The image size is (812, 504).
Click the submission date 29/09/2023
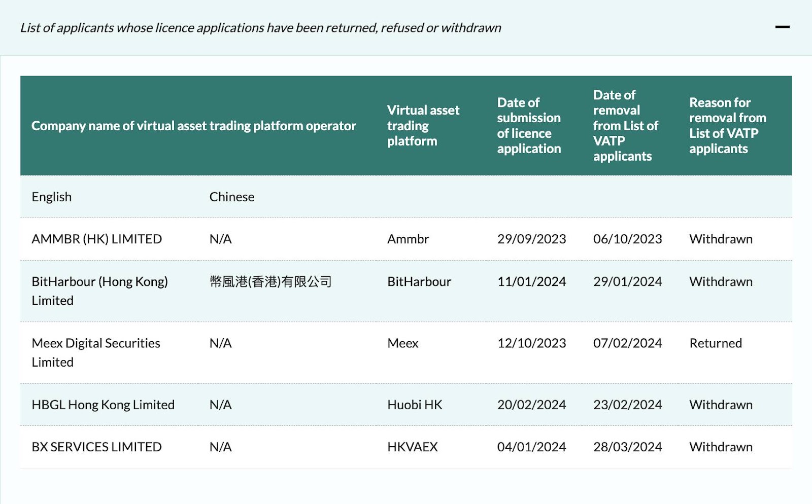tap(531, 239)
